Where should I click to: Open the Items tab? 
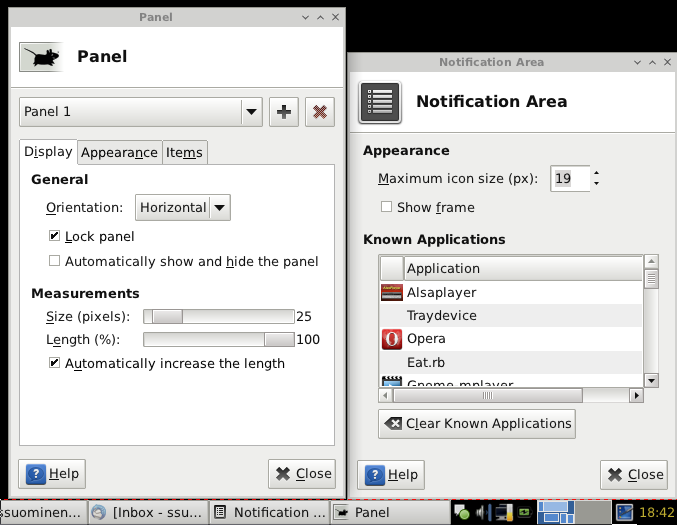coord(184,153)
